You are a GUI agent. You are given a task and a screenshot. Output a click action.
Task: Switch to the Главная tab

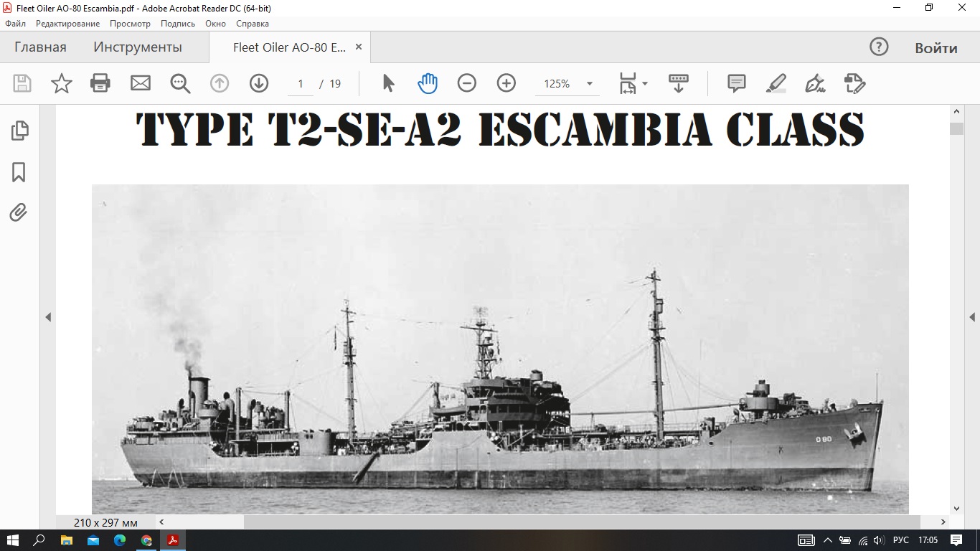click(x=40, y=47)
